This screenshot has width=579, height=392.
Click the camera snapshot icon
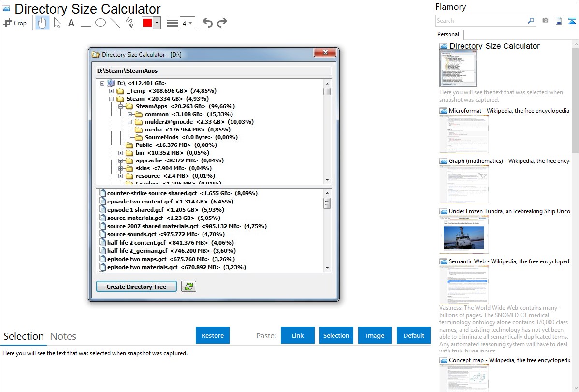coord(545,21)
